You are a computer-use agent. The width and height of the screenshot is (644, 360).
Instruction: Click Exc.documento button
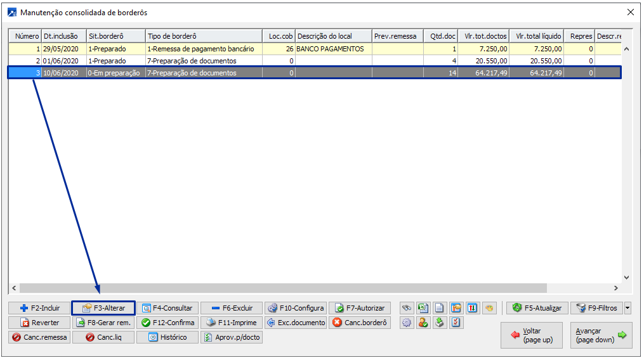296,323
